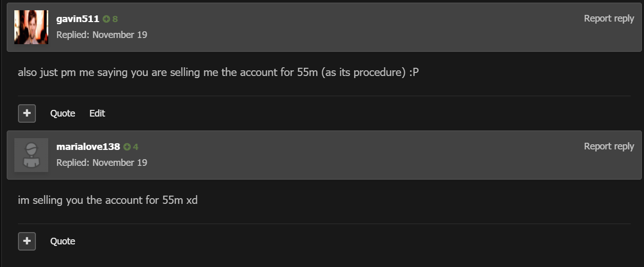Report marialove138's reply
Image resolution: width=644 pixels, height=267 pixels.
(x=609, y=146)
